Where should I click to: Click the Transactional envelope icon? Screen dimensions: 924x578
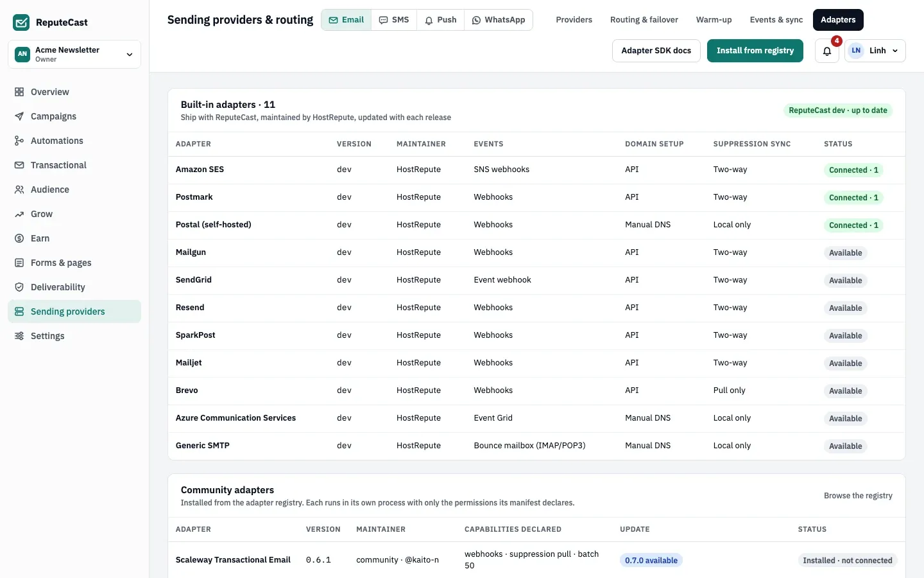point(19,165)
